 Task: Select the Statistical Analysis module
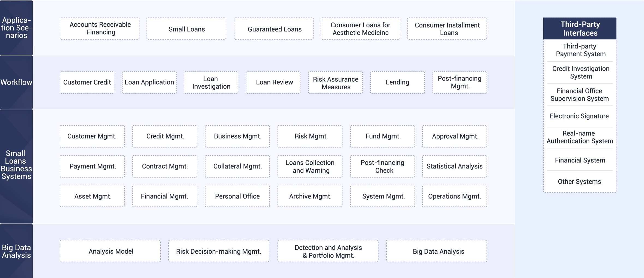tap(455, 166)
